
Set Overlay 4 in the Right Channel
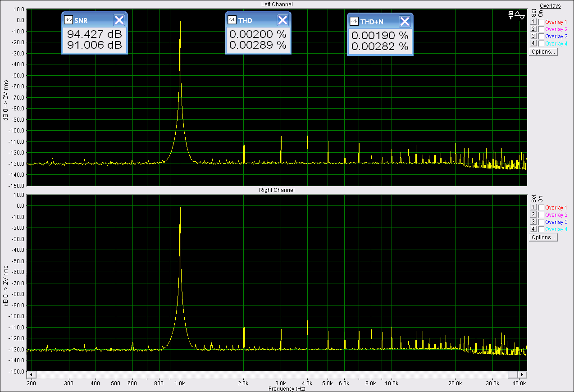[533, 229]
